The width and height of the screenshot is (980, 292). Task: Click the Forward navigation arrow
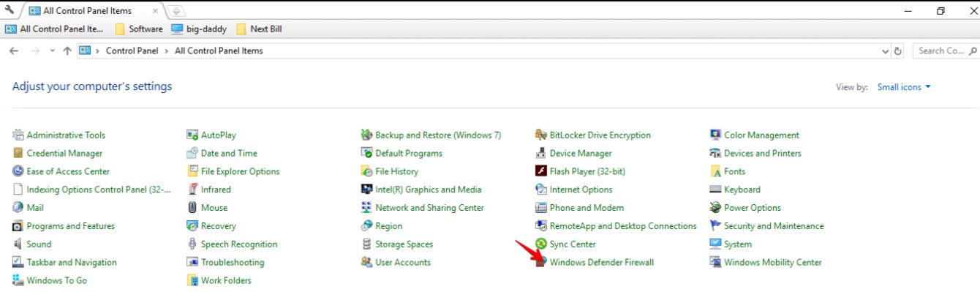point(34,51)
